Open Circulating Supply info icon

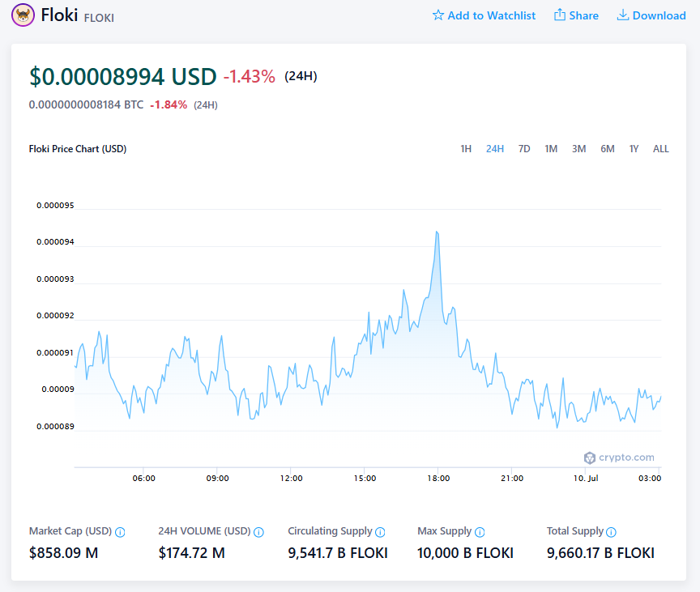pyautogui.click(x=380, y=532)
